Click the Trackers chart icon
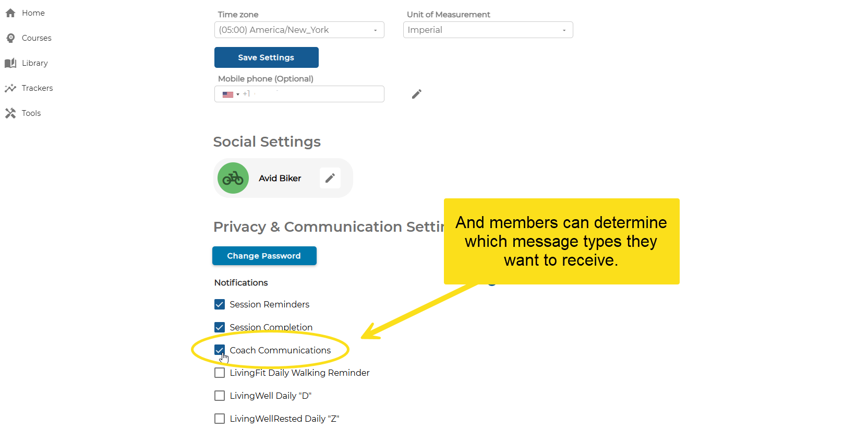The image size is (868, 428). click(10, 88)
